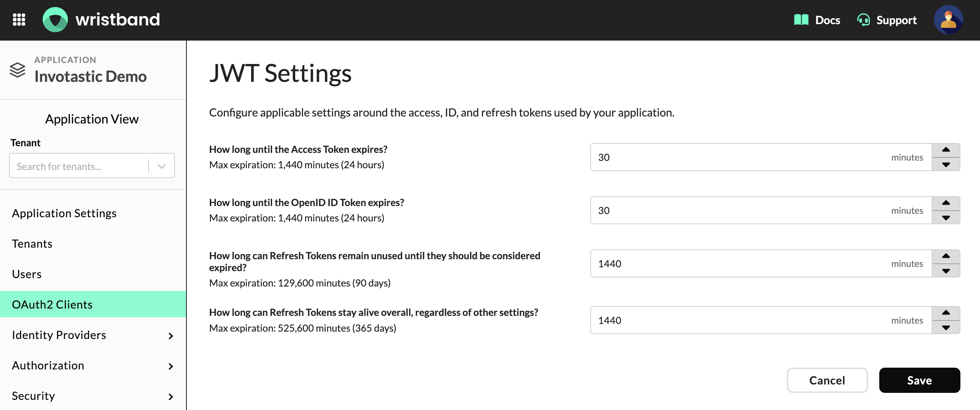The image size is (980, 410).
Task: Open the tenant dropdown chevron
Action: [x=161, y=166]
